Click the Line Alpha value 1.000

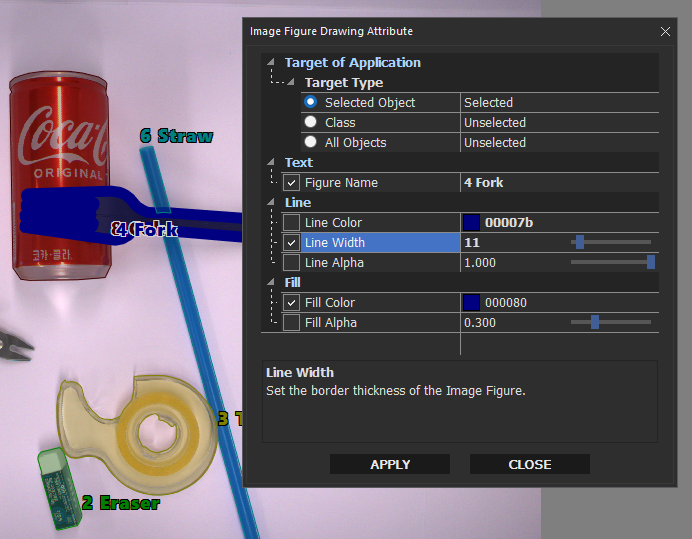pos(480,263)
